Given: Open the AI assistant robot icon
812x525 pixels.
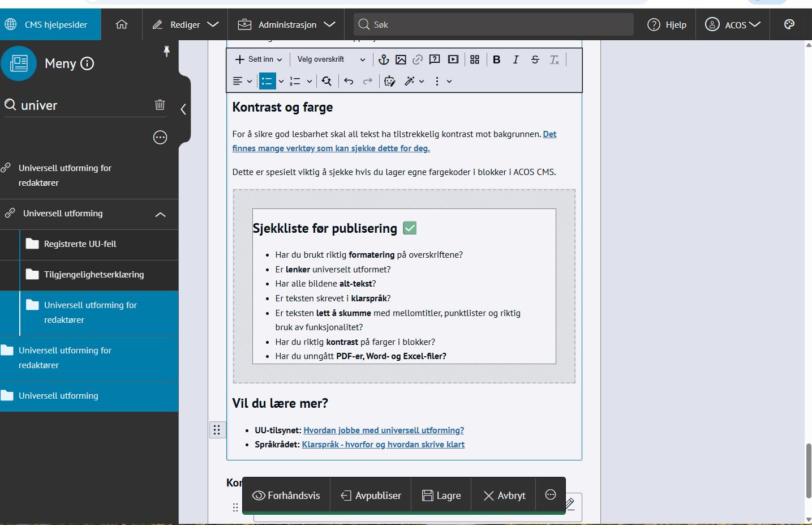Looking at the screenshot, I should [389, 82].
